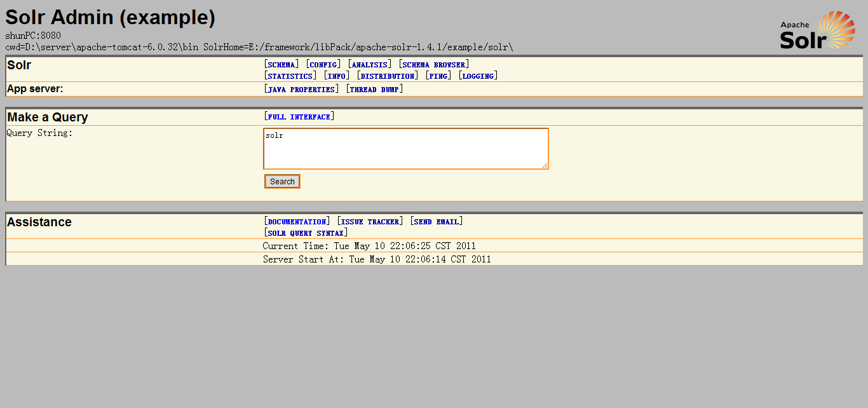Select the 'Current Time' text line
The image size is (868, 408).
(369, 246)
